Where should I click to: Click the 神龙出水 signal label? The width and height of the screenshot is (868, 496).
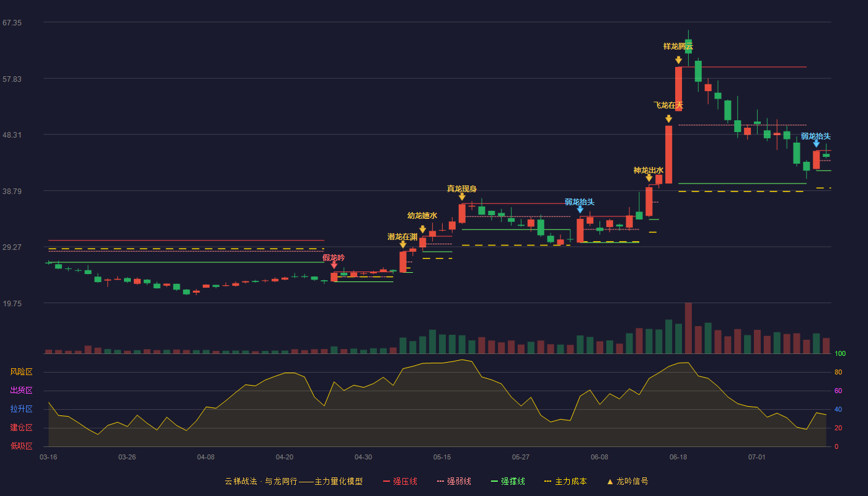pos(649,170)
